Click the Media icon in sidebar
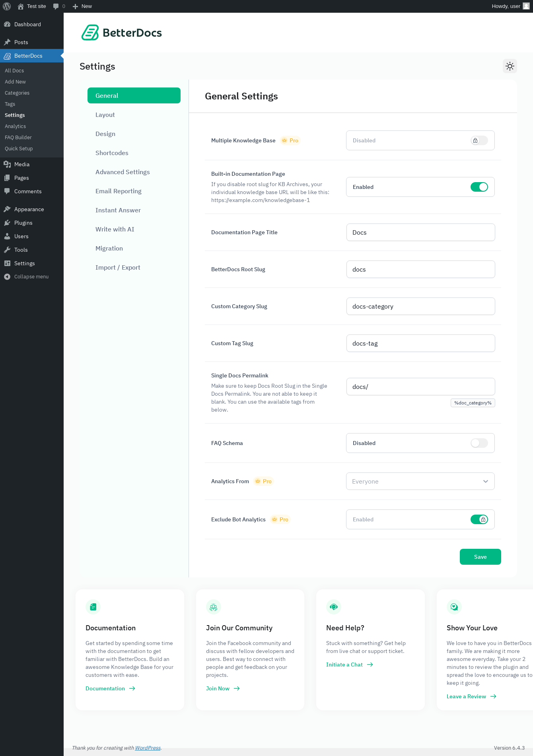533x756 pixels. [x=7, y=164]
